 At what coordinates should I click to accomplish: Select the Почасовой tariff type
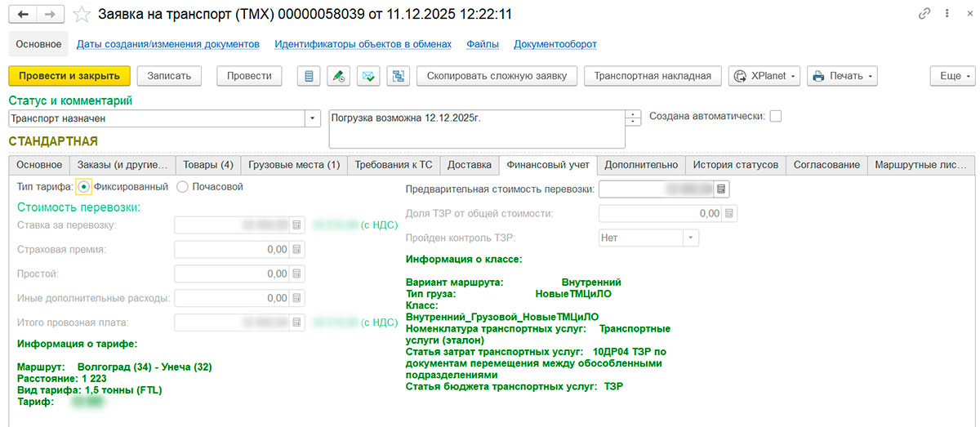coord(182,187)
